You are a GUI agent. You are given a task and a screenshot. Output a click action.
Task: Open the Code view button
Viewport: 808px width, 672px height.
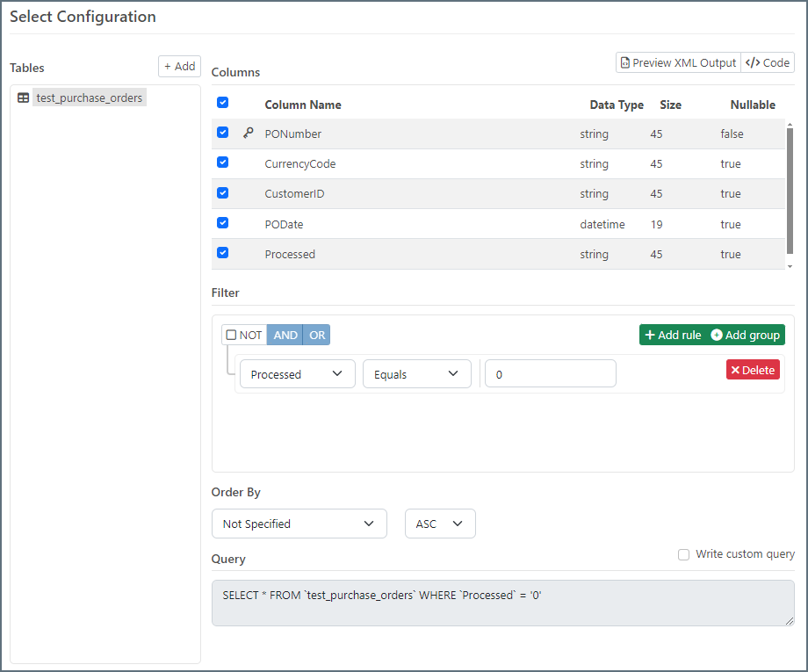(x=768, y=62)
